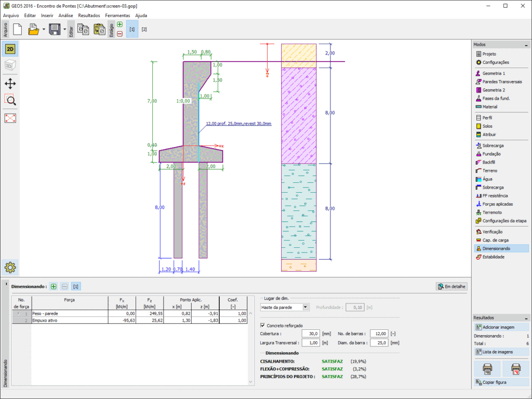Click the right printer icon with red mark
532x399 pixels.
point(516,369)
